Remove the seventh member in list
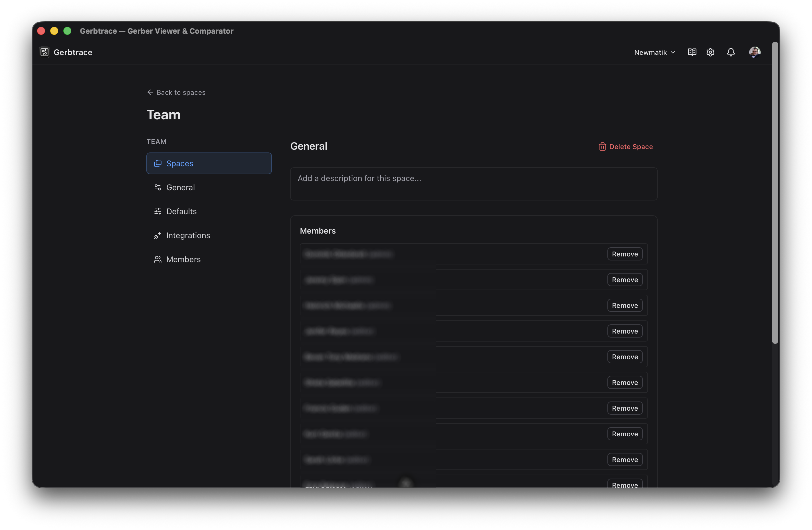The height and width of the screenshot is (530, 812). 625,408
